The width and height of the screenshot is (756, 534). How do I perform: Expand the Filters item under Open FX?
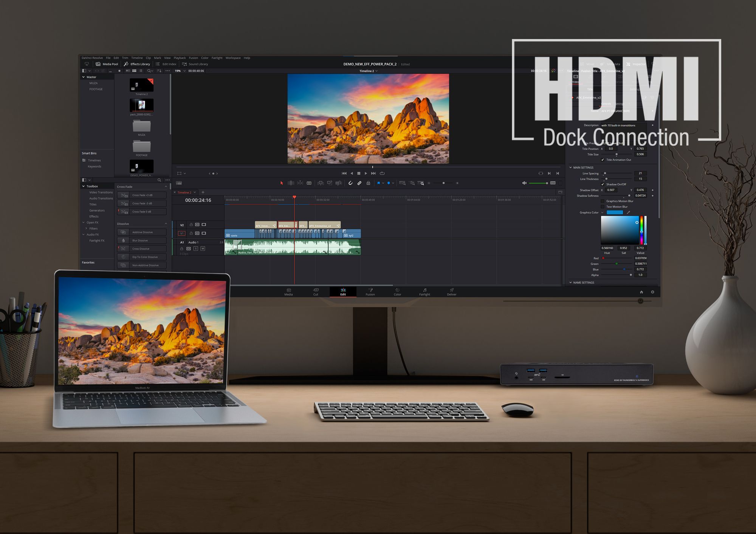pyautogui.click(x=87, y=228)
